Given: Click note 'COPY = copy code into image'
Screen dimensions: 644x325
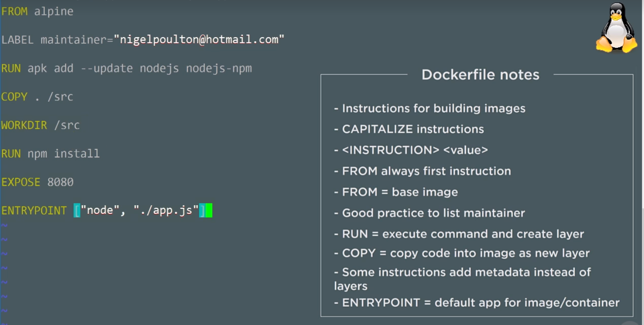Looking at the screenshot, I should click(x=462, y=253).
